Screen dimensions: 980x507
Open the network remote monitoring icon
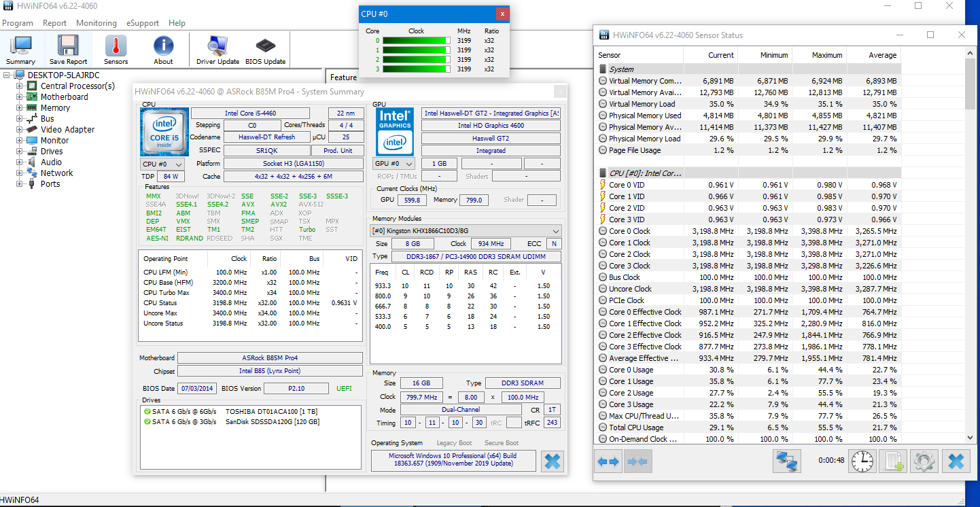tap(786, 461)
